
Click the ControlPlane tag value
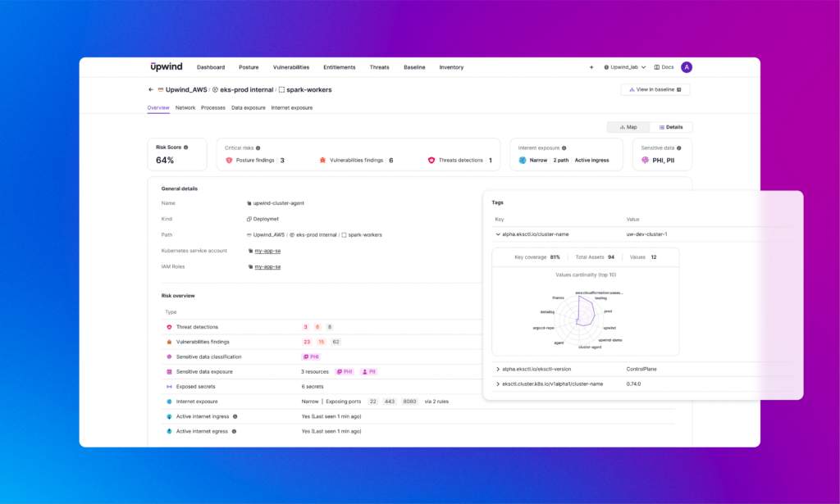[641, 369]
